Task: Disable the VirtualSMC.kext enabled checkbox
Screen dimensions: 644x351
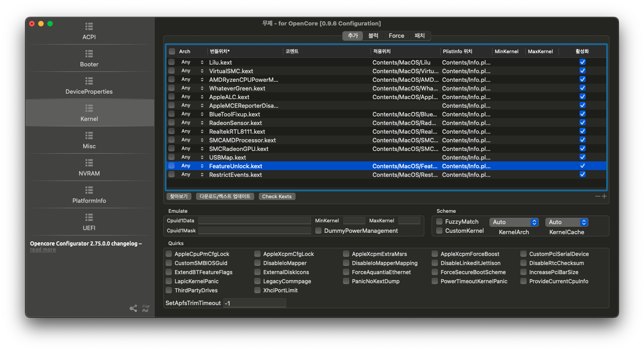Action: tap(583, 71)
